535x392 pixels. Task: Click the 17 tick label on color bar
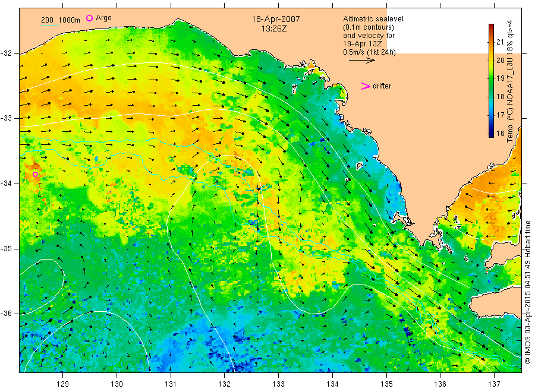point(500,115)
